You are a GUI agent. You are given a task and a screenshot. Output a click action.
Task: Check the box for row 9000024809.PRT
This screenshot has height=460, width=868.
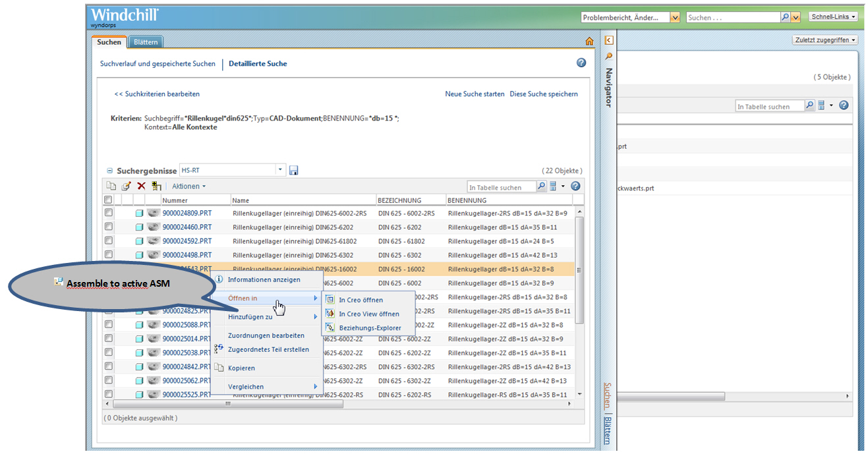[109, 213]
